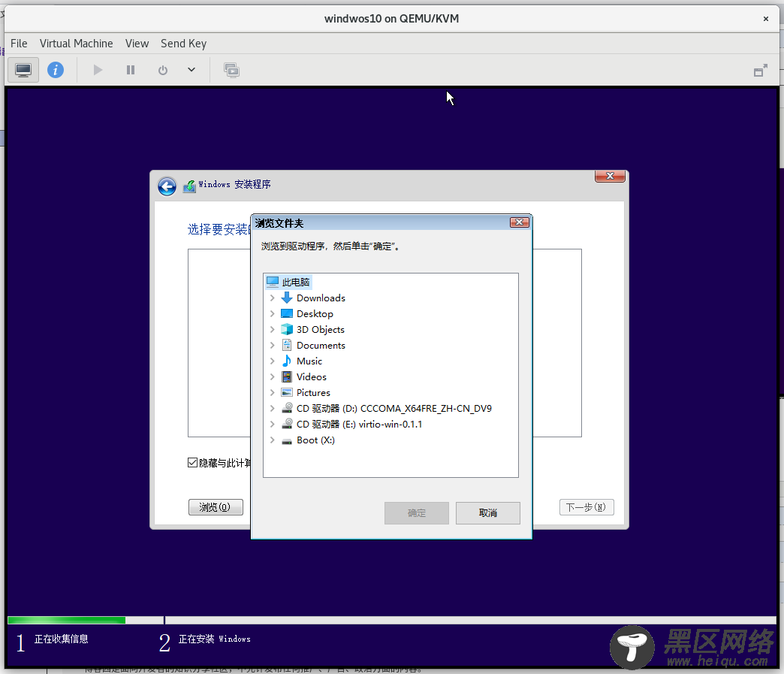Select the Videos label
Screen dimensions: 784x674
coord(312,376)
